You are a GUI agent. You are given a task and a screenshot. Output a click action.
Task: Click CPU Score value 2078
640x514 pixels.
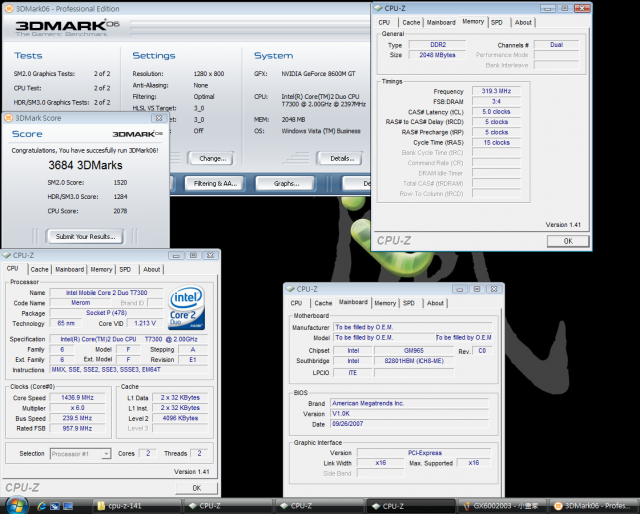[120, 211]
